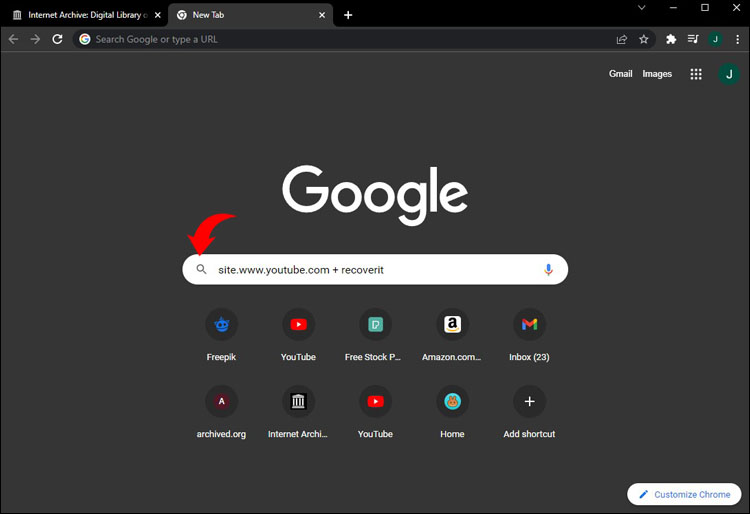
Task: Open a new tab with plus button
Action: pos(348,15)
